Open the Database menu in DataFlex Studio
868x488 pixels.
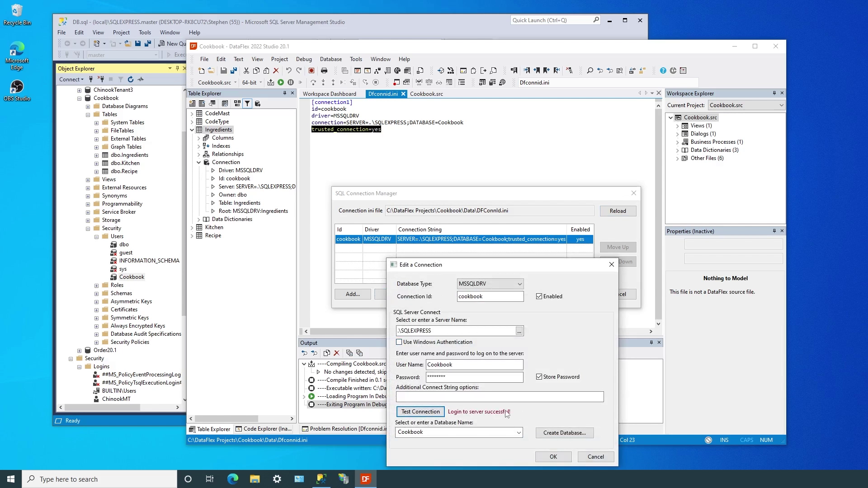point(330,59)
